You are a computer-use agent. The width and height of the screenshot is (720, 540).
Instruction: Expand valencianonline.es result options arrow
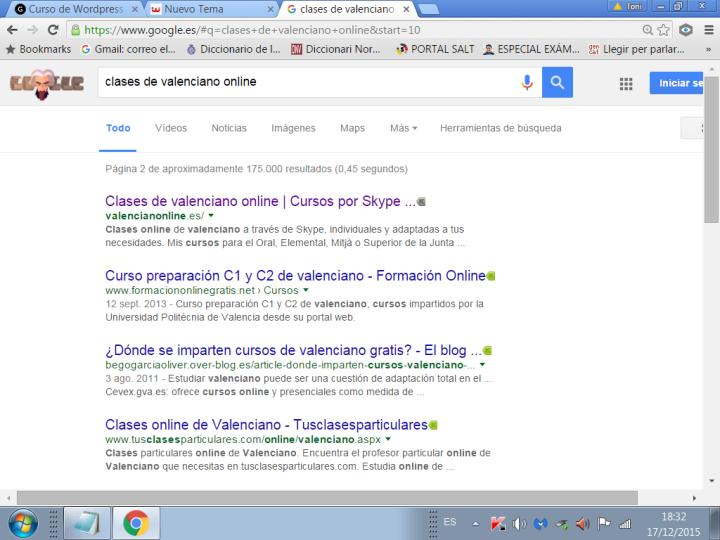coord(211,215)
